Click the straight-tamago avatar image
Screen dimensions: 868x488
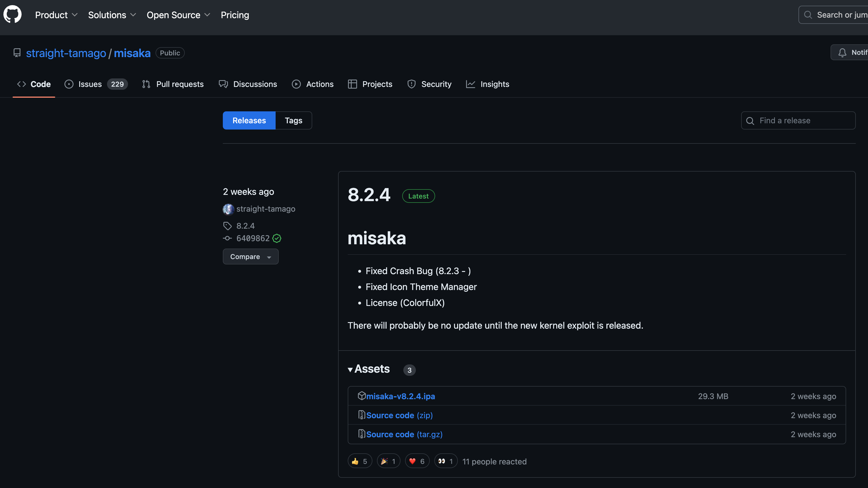coord(228,209)
